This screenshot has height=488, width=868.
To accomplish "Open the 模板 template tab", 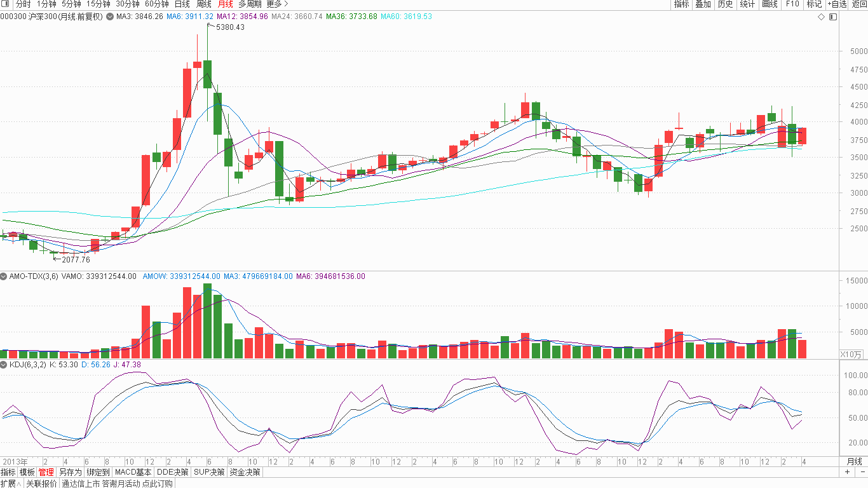I will click(x=27, y=472).
